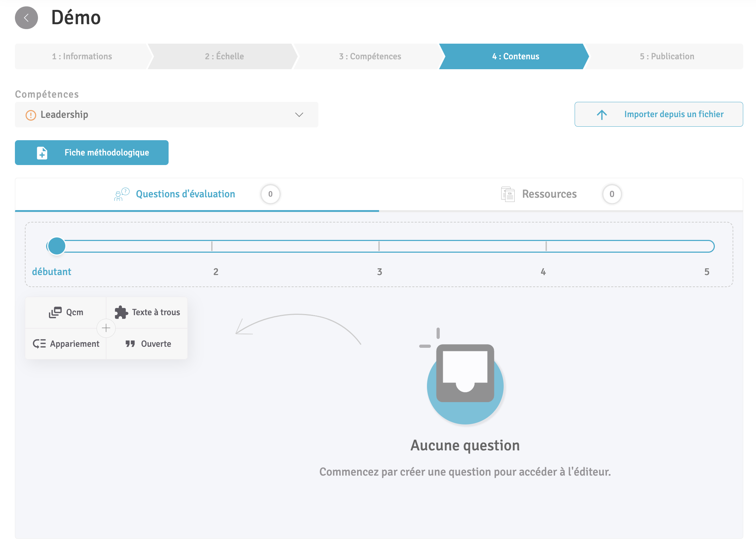Click level 5 at the slider end
Viewport: 756px width, 543px height.
pyautogui.click(x=706, y=246)
